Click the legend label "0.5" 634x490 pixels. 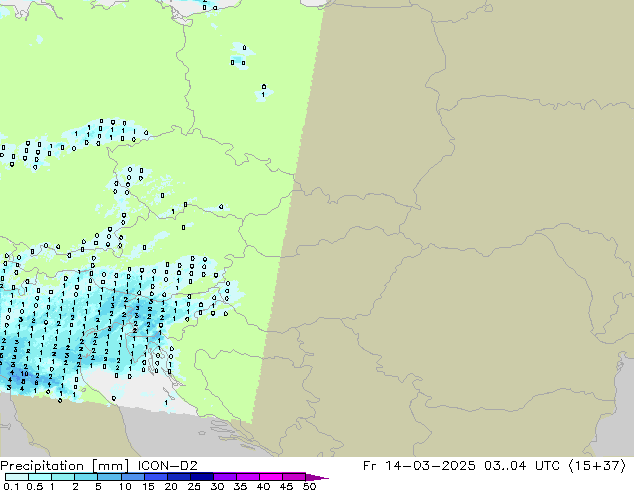click(x=35, y=486)
